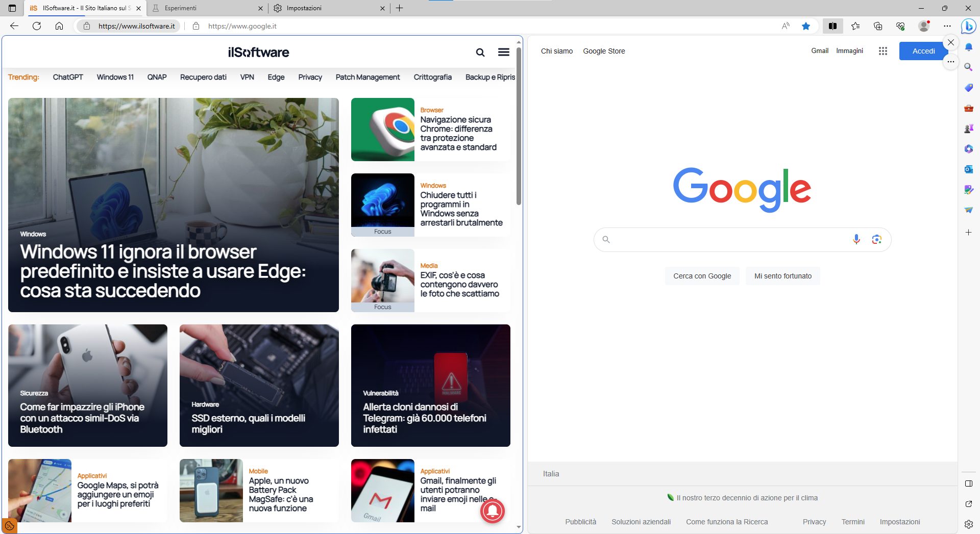Open sidebar Outlook icon
980x534 pixels.
[968, 169]
